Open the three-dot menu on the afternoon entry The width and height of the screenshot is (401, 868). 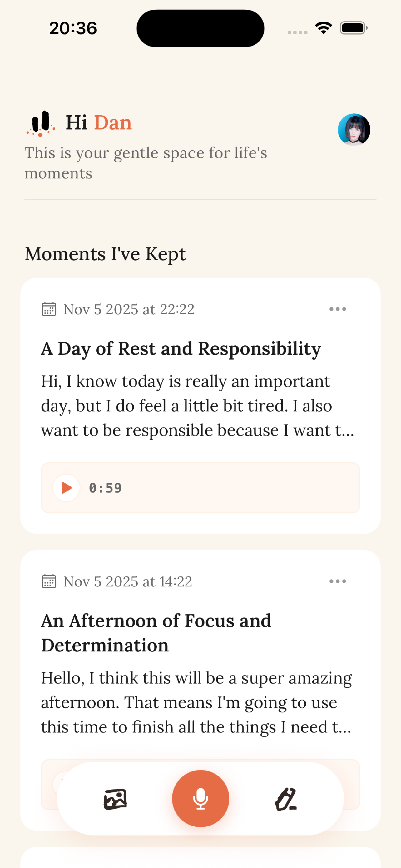tap(338, 581)
